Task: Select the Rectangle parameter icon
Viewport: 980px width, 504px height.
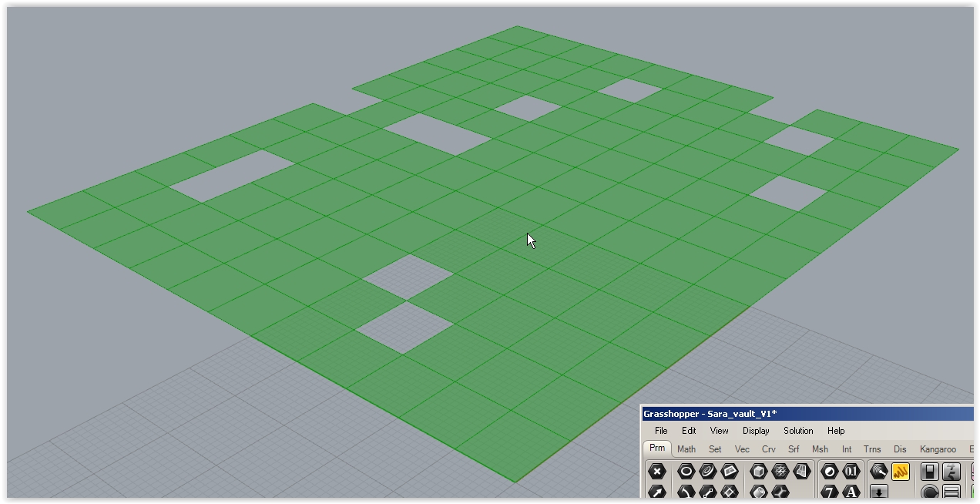Action: pyautogui.click(x=730, y=492)
